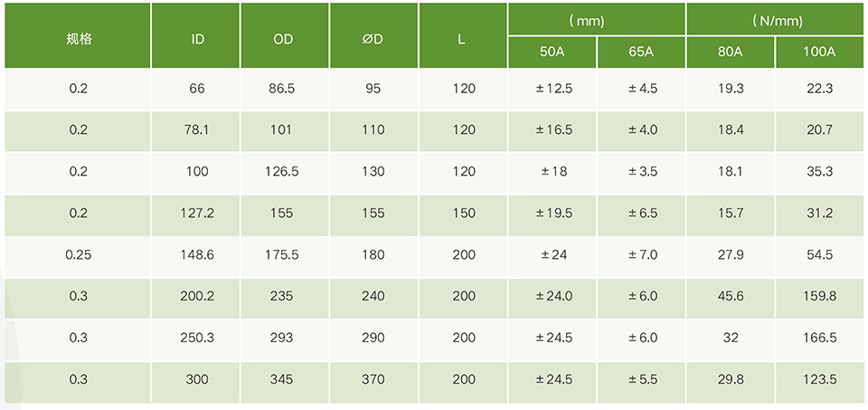Click the OD column header
868x410 pixels.
(x=283, y=39)
